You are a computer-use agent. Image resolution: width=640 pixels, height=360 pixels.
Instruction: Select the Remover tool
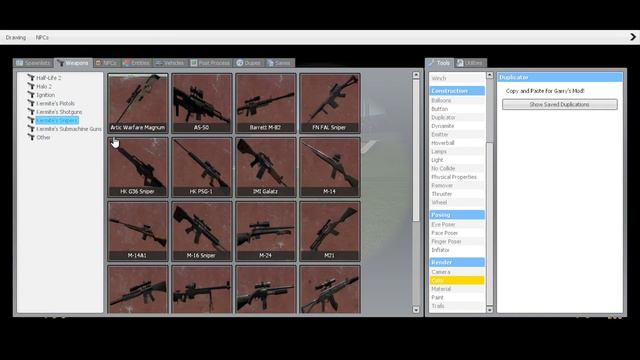pos(457,185)
